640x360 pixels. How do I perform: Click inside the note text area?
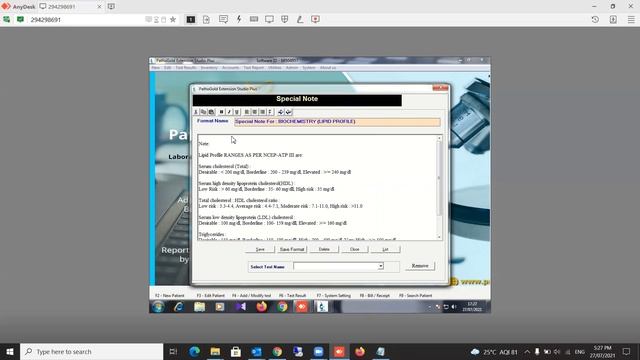317,187
